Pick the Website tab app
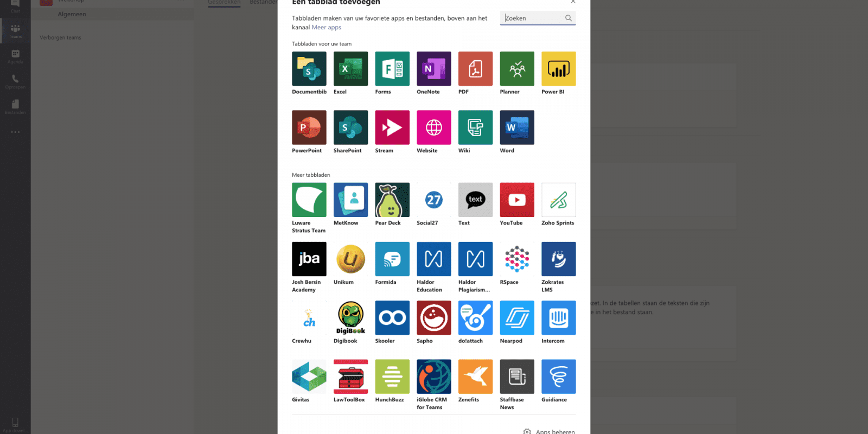This screenshot has height=434, width=868. pos(434,127)
